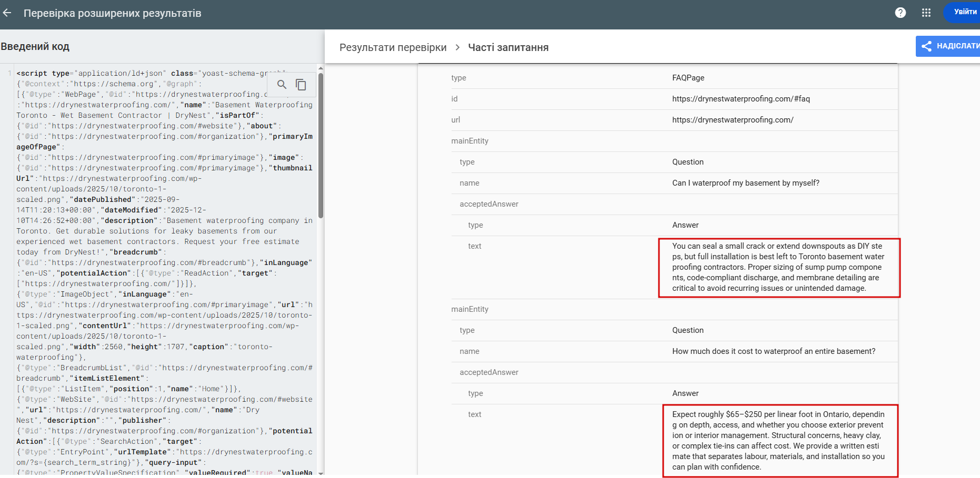Go back to Результати перевірки breadcrumb
Screen dimensions: 980x478
tap(393, 47)
